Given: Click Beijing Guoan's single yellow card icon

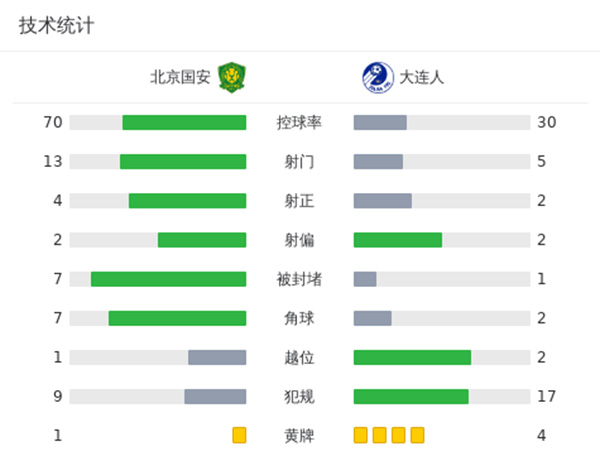Looking at the screenshot, I should point(239,435).
